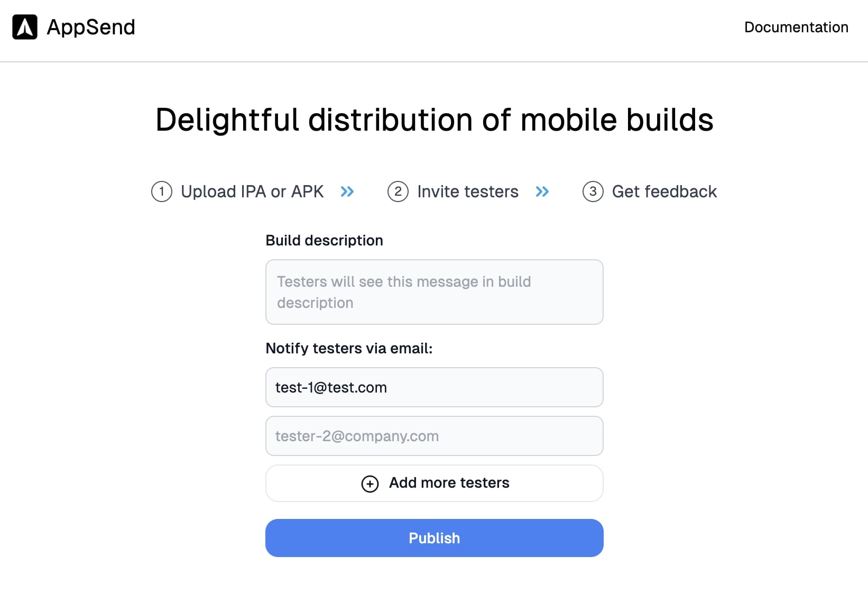Open the Documentation link
868x602 pixels.
tap(796, 27)
